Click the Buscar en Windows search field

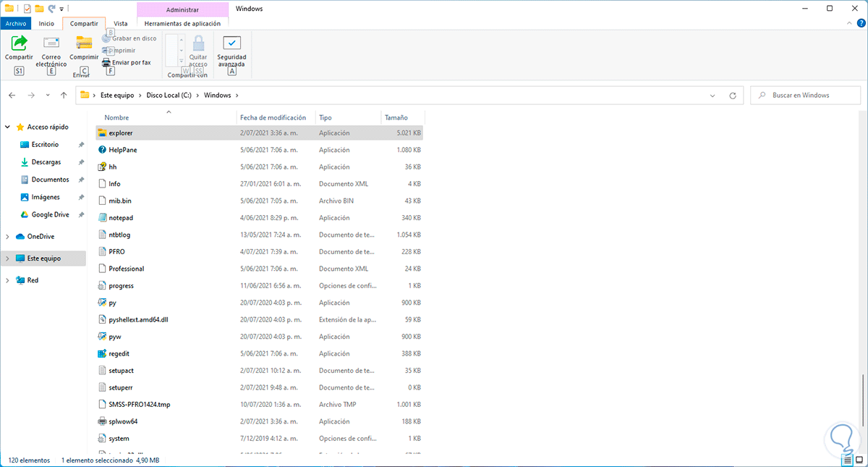[805, 95]
